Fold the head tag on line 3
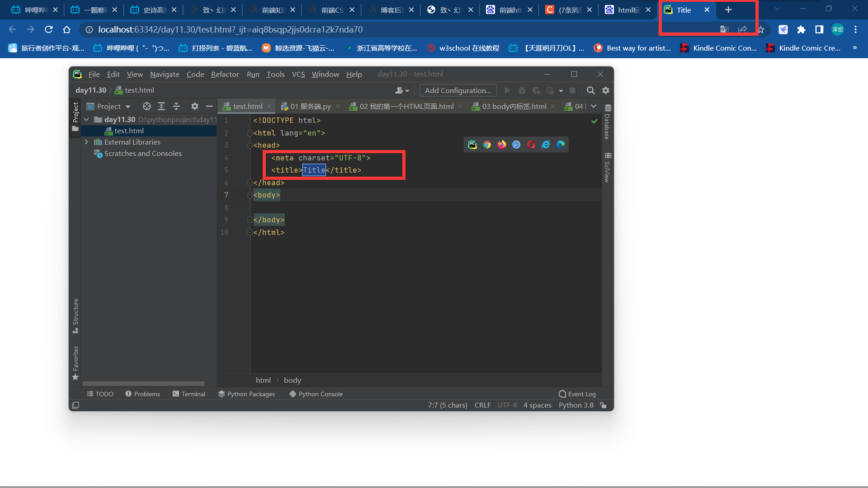Viewport: 868px width, 488px height. (x=250, y=145)
